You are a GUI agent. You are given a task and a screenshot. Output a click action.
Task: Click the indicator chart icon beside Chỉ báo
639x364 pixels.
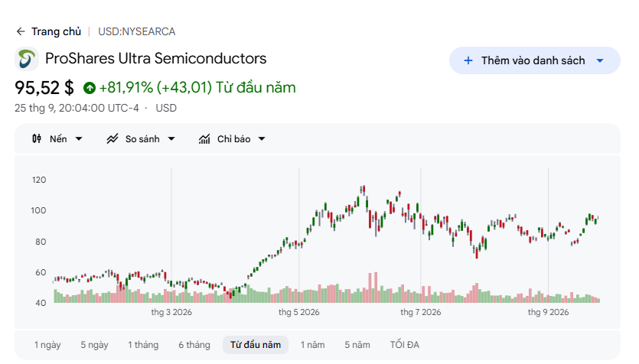tap(204, 139)
